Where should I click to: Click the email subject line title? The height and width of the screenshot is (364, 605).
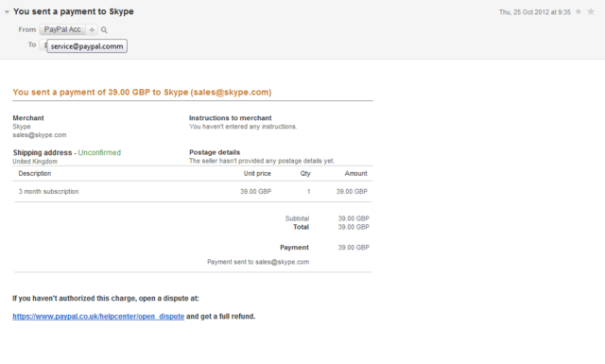click(x=74, y=11)
